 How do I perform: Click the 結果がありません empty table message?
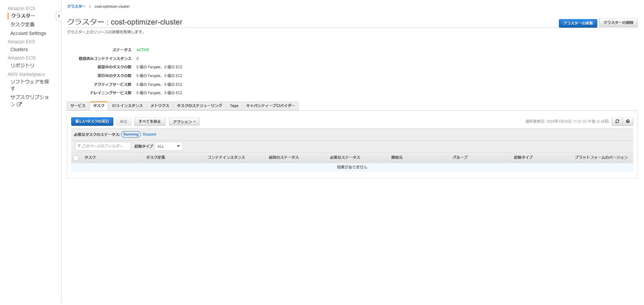(352, 168)
